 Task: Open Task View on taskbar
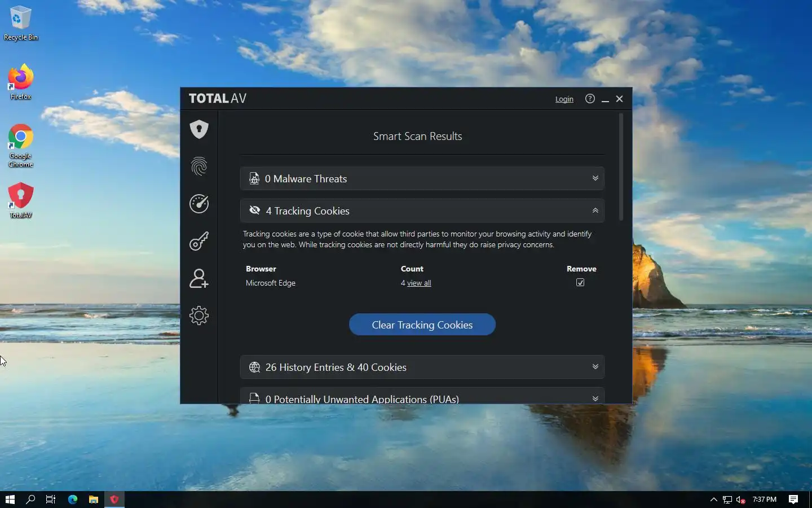click(51, 500)
